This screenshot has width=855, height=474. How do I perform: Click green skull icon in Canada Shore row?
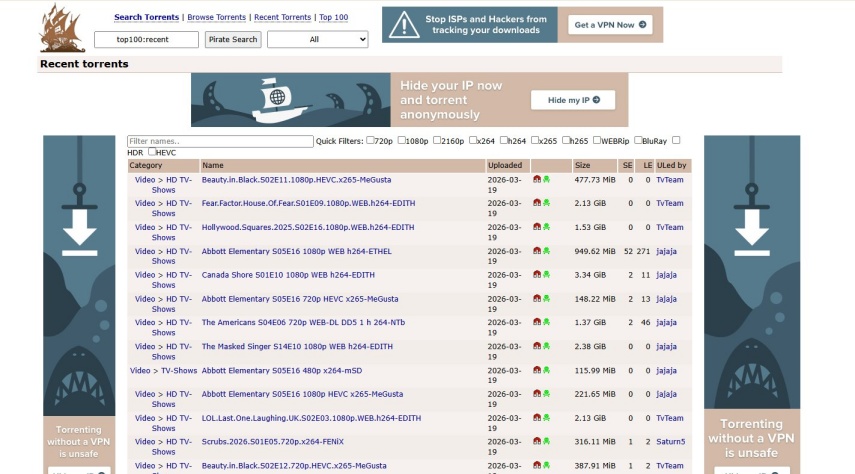coord(546,274)
